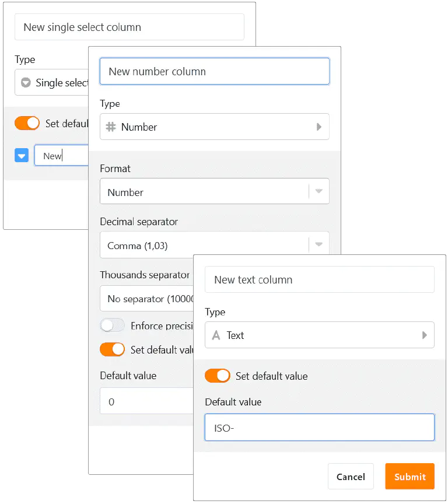Focus the New text column name field
Image resolution: width=448 pixels, height=504 pixels.
[320, 279]
